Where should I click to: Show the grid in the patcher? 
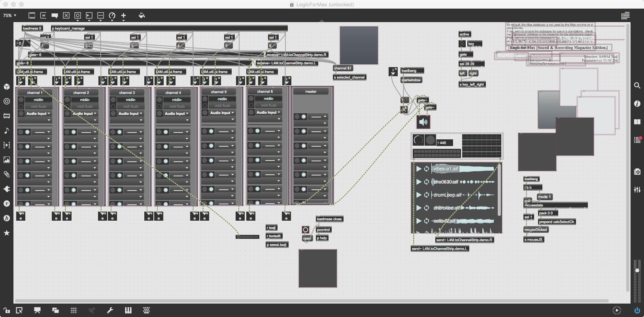(x=74, y=310)
